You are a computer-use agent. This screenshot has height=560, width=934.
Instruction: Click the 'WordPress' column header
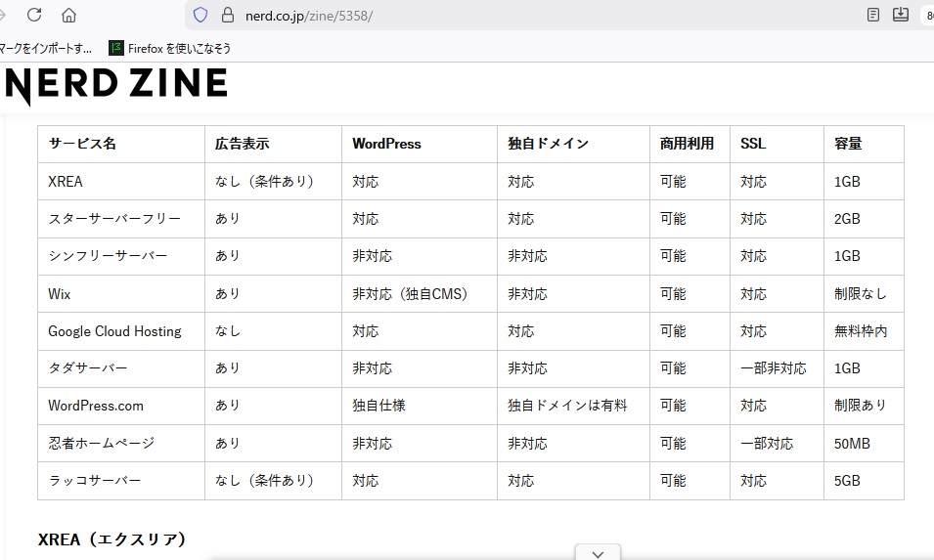(x=386, y=144)
